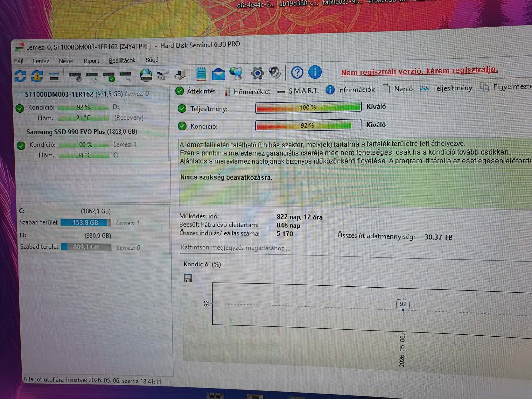The image size is (532, 399).
Task: Click the speaker sound alert icon
Action: click(275, 73)
